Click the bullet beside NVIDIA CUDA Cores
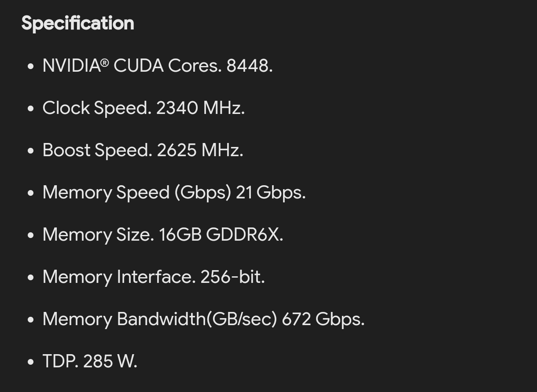The width and height of the screenshot is (537, 392). point(30,66)
